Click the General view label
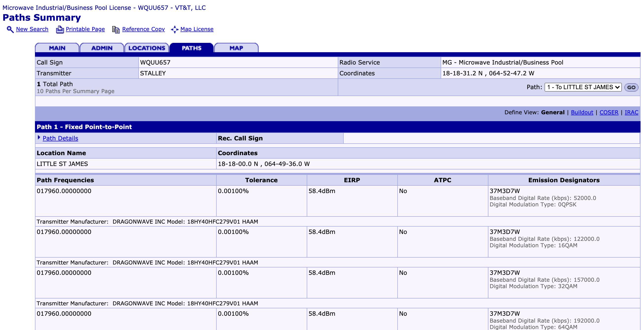The height and width of the screenshot is (330, 644). pos(552,113)
